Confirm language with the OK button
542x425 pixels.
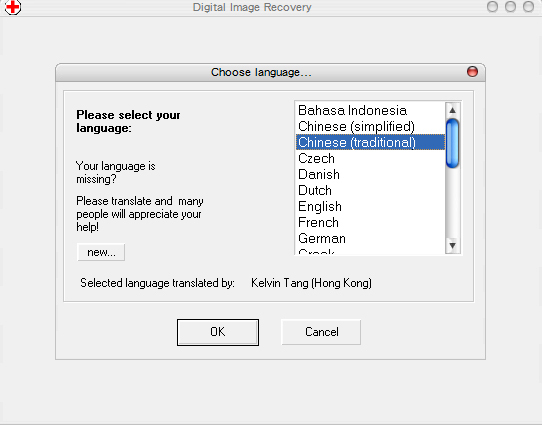coord(218,332)
